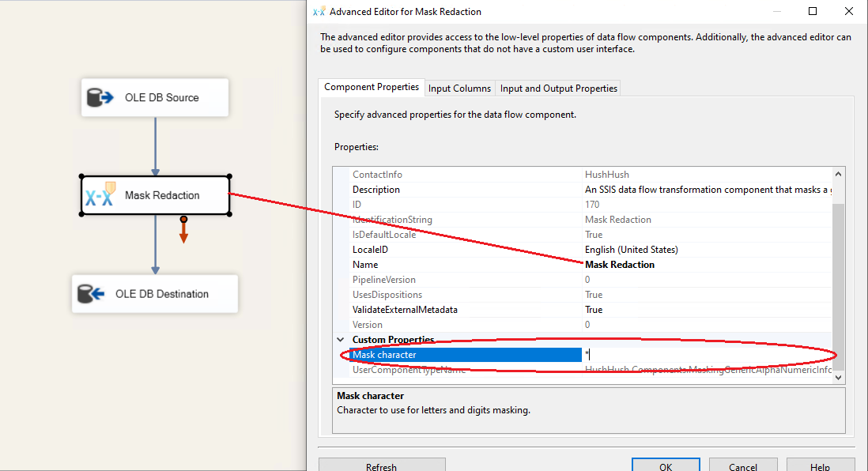This screenshot has width=868, height=471.
Task: Select the Mask Redaction component icon
Action: (100, 195)
